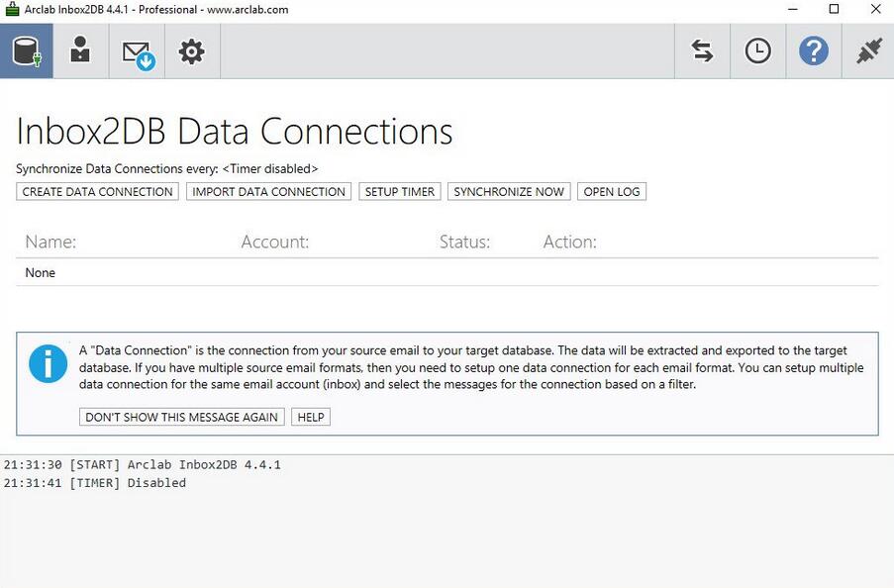Click the Arclab app icon in title bar

12,9
